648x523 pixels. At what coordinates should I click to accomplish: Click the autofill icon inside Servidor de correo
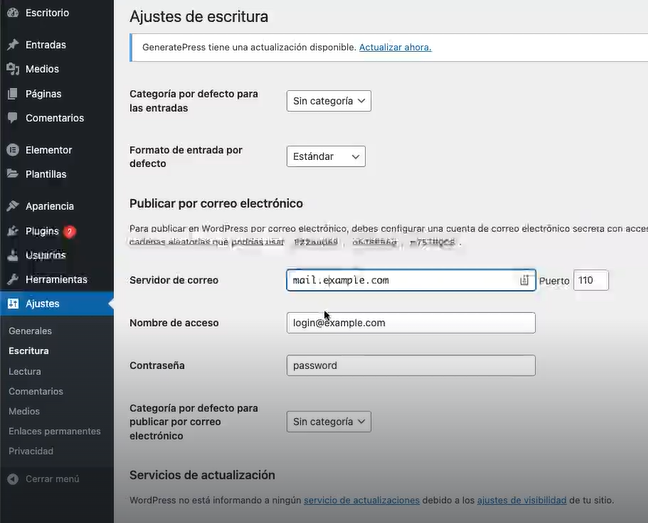[524, 280]
